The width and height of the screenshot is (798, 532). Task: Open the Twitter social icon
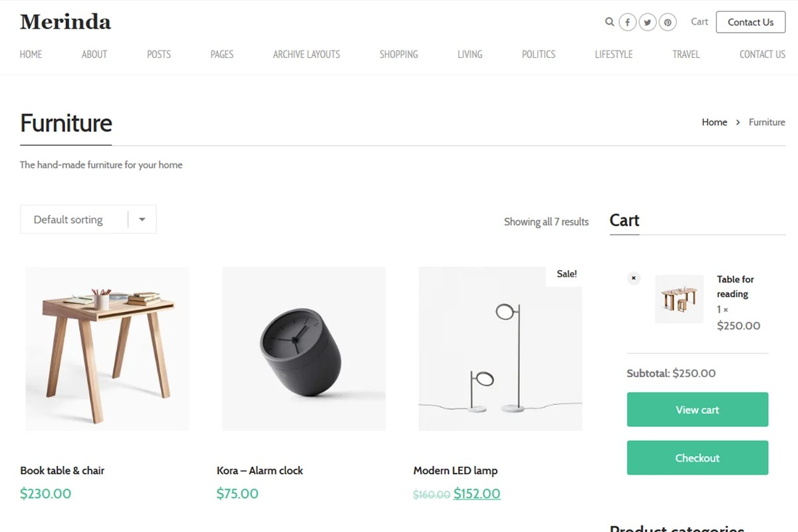click(648, 23)
